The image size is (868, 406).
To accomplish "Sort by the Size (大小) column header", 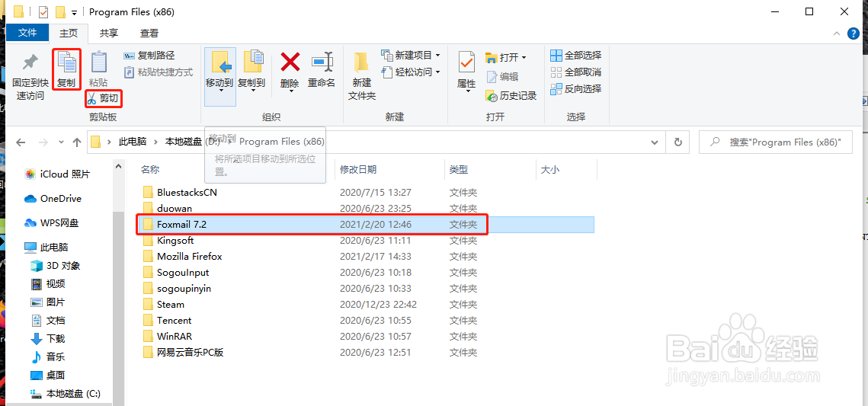I will 550,170.
